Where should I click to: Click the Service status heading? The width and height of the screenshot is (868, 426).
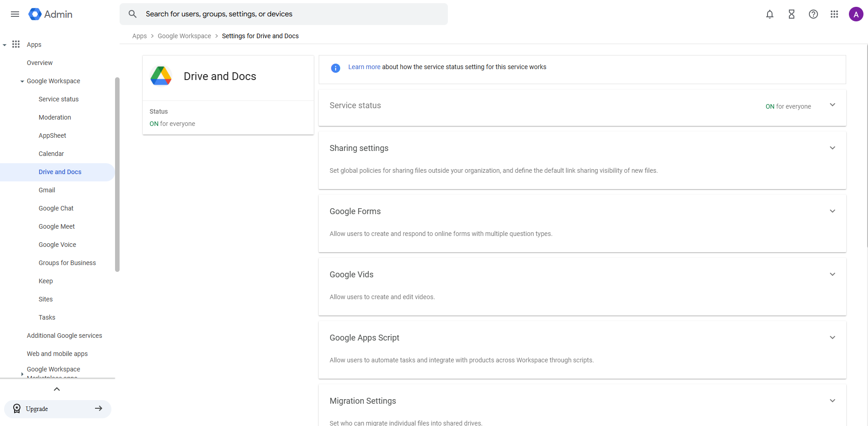click(355, 105)
